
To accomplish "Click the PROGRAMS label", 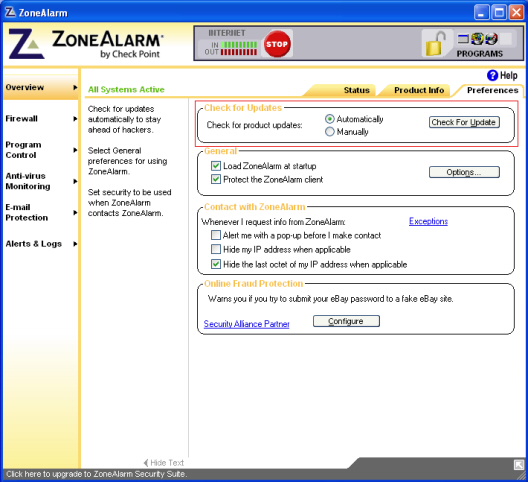I will [480, 54].
